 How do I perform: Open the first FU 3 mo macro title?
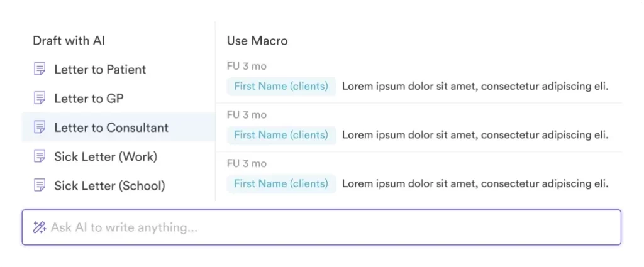247,66
